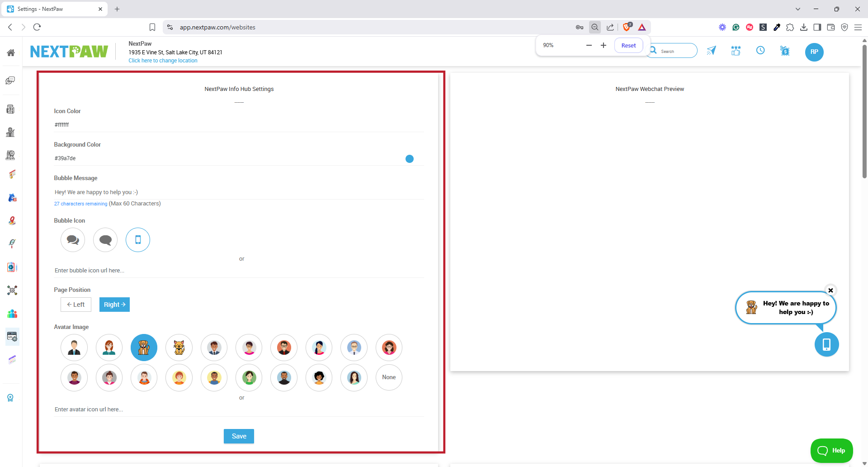Open the password key icon
The width and height of the screenshot is (868, 467).
pyautogui.click(x=580, y=27)
